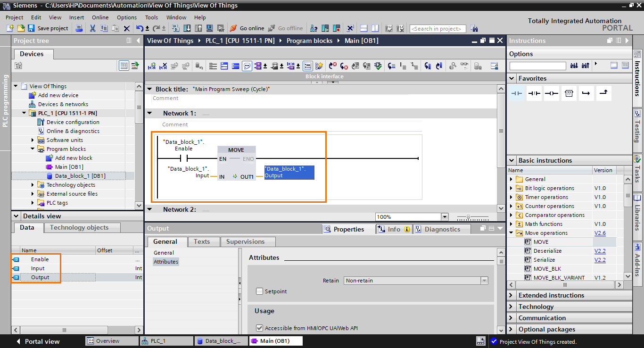Image resolution: width=644 pixels, height=348 pixels.
Task: Click the Print icon in main toolbar
Action: click(79, 28)
